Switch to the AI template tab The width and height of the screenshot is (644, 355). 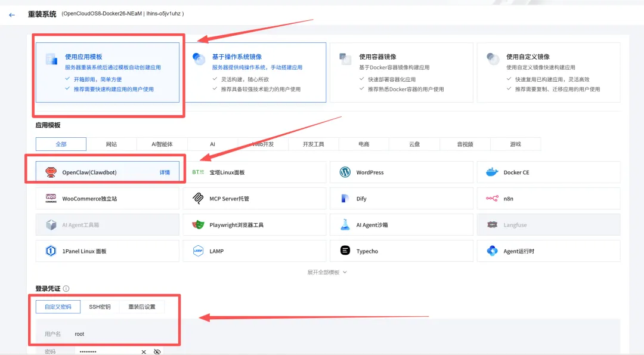coord(212,144)
